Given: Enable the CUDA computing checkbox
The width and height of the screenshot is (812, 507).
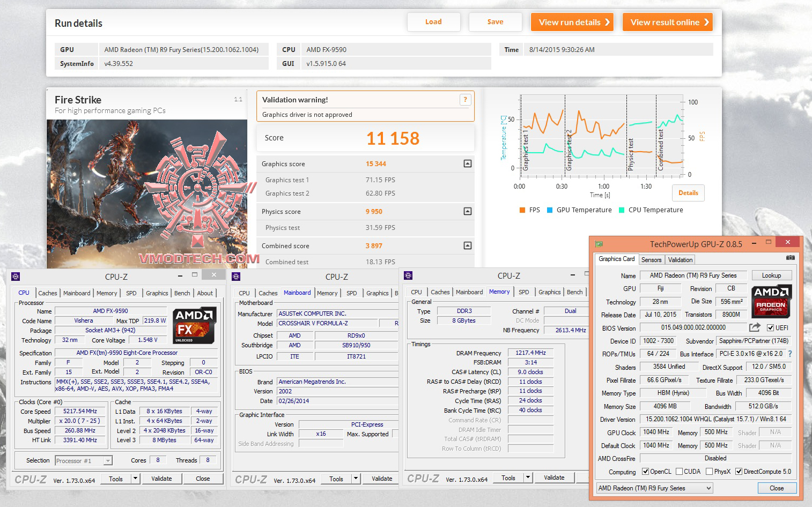Looking at the screenshot, I should (679, 471).
